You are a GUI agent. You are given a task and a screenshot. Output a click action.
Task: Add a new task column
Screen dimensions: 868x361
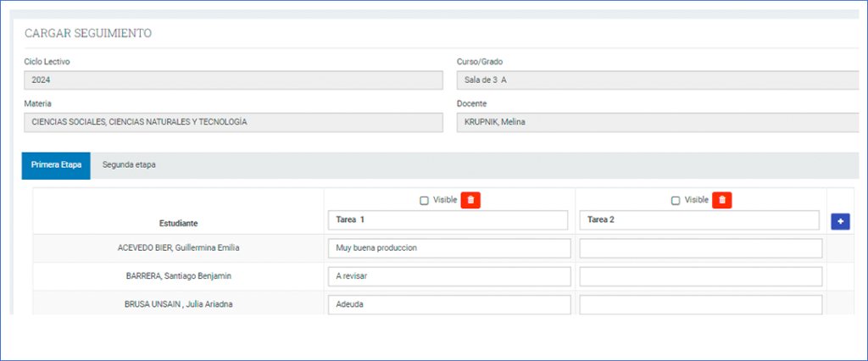click(841, 220)
